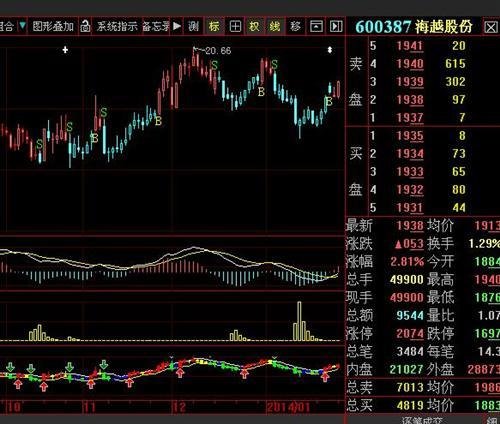
Task: Click the 总买 value 4819
Action: [x=410, y=405]
